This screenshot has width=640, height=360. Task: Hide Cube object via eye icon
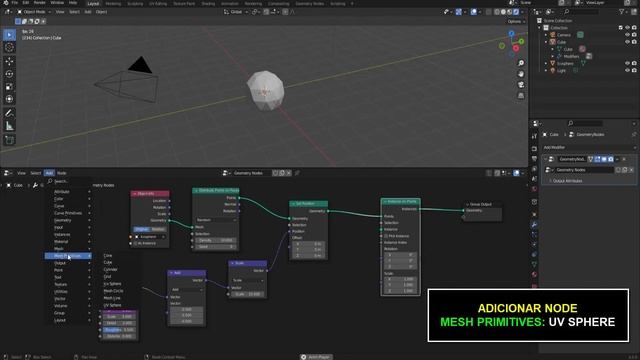point(627,42)
